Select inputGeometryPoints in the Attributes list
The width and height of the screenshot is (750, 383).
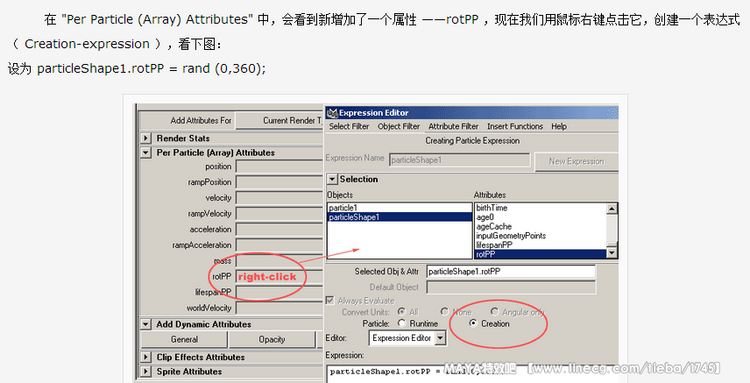[540, 236]
